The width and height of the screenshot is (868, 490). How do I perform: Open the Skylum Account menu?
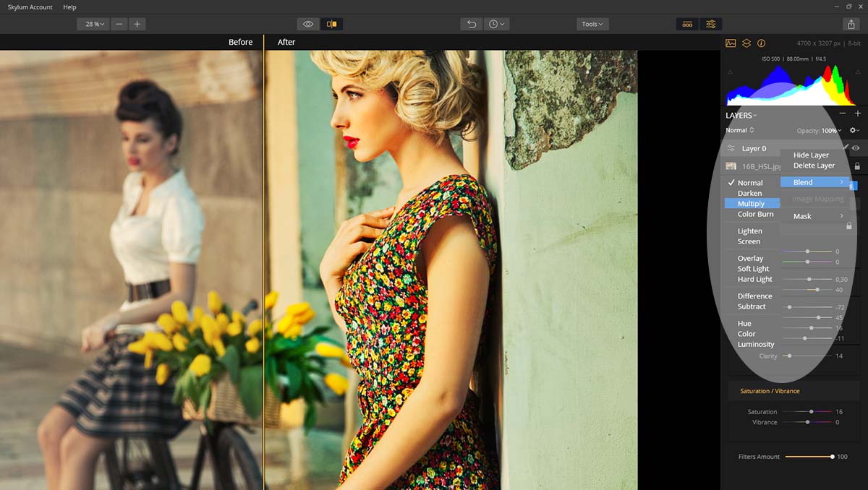(x=30, y=7)
